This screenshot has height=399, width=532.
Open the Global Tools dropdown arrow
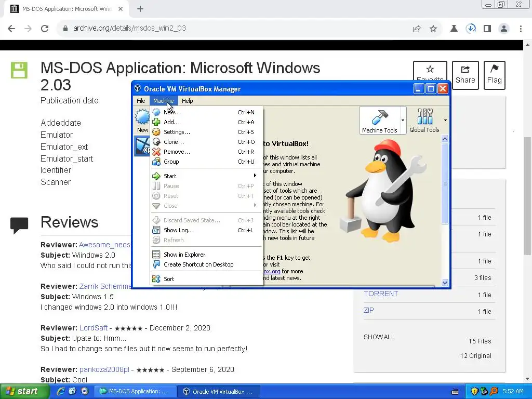(445, 120)
